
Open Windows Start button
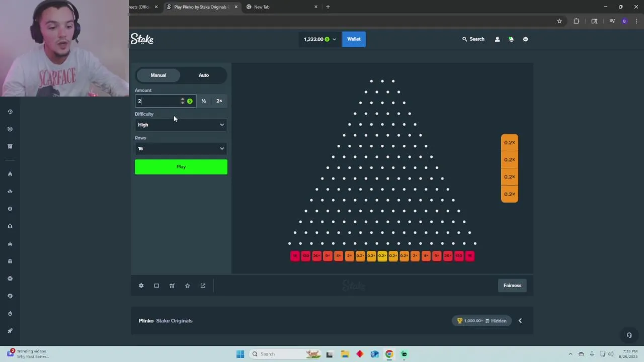click(x=240, y=354)
